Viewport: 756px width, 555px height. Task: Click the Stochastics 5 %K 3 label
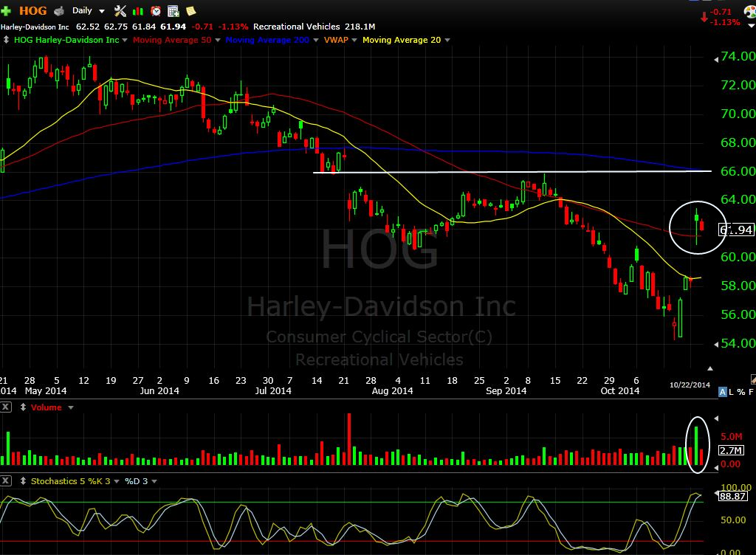coord(70,480)
